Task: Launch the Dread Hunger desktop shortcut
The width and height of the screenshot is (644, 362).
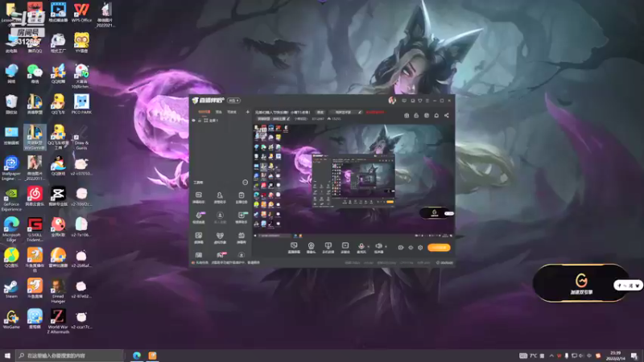Action: tap(58, 291)
